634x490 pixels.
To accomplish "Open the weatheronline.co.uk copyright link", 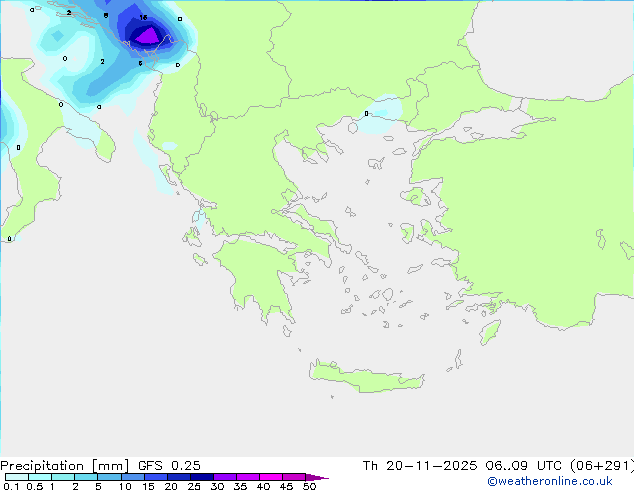I will click(x=550, y=481).
